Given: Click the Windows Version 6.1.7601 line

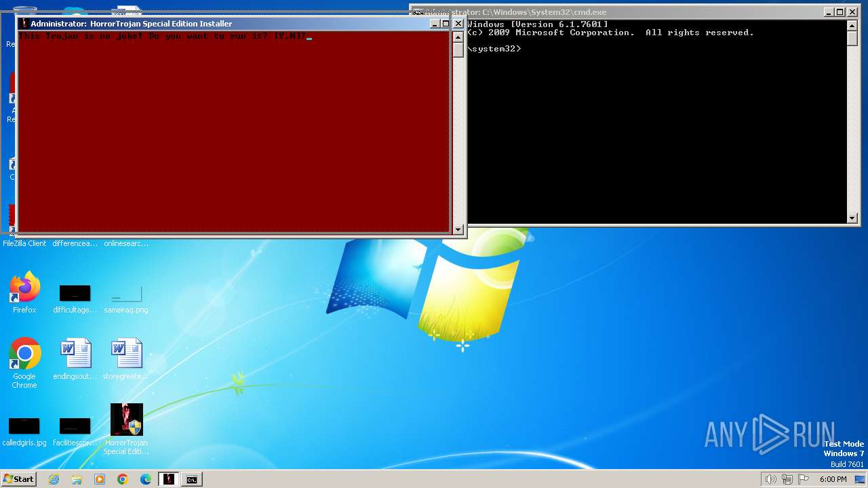Looking at the screenshot, I should pos(538,24).
